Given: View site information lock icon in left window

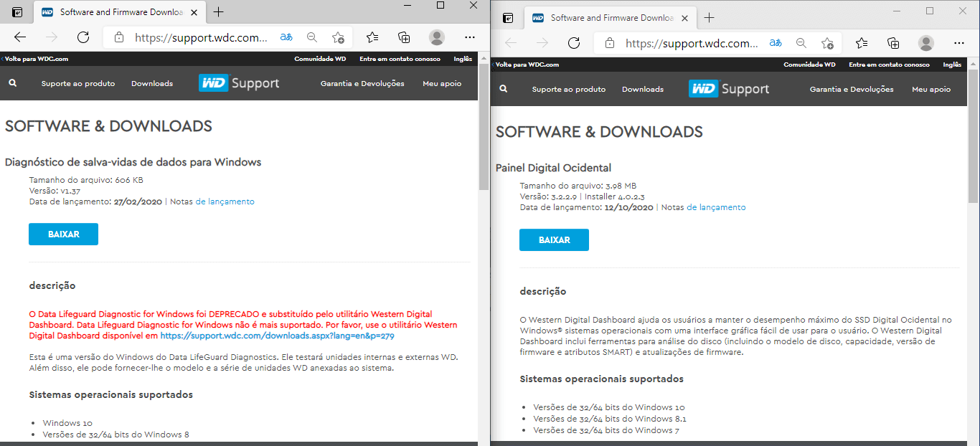Looking at the screenshot, I should pyautogui.click(x=119, y=38).
